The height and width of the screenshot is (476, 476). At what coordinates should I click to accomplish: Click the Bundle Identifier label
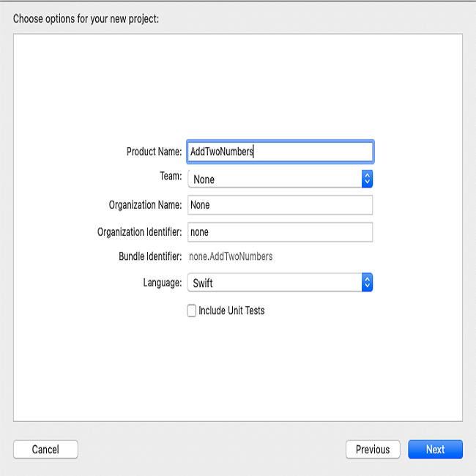(x=150, y=256)
